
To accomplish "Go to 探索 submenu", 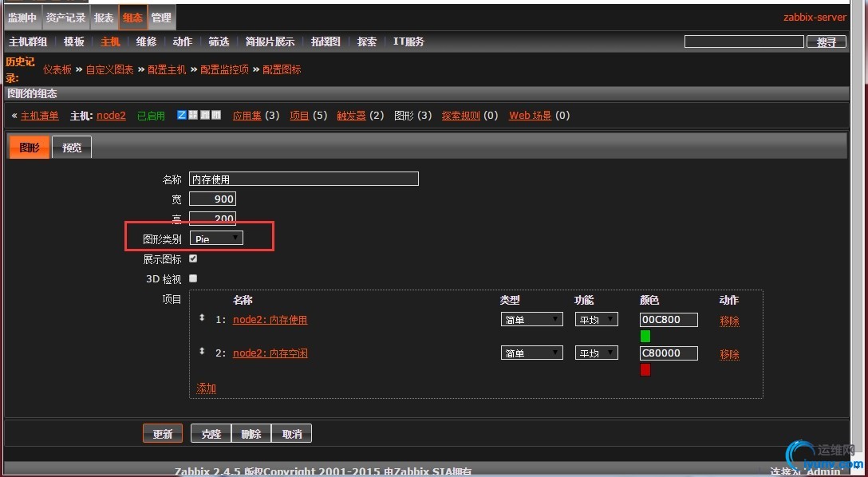I will (x=366, y=41).
